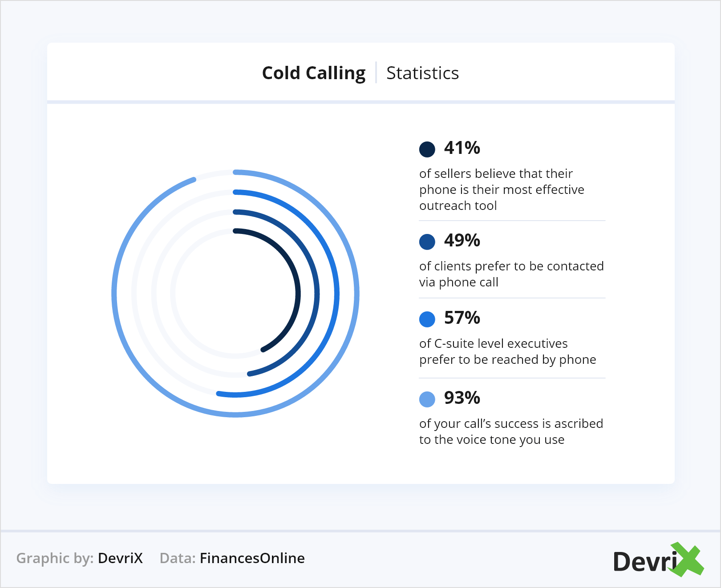Screen dimensions: 721x588
Task: Click the "41%" value
Action: (x=462, y=148)
